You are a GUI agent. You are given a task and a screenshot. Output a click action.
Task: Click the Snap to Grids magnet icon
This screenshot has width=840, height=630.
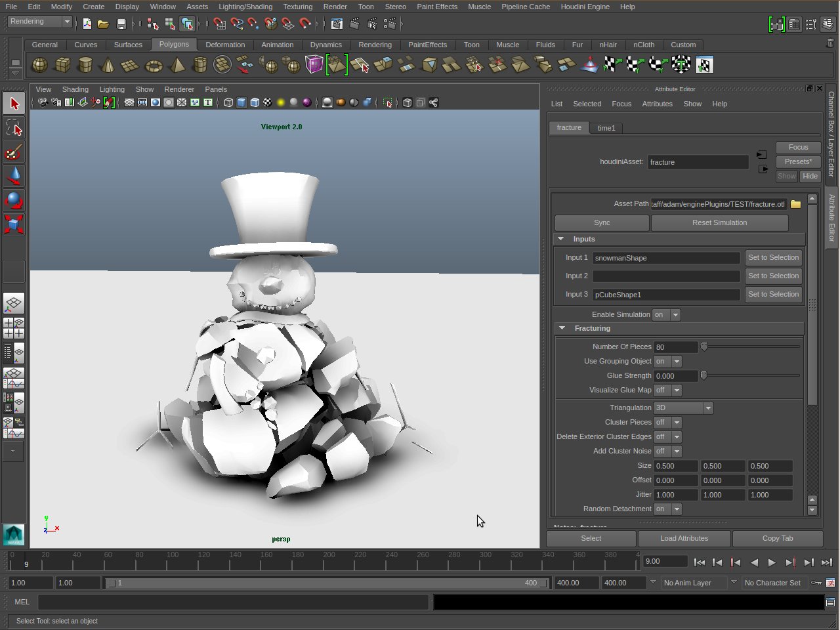coord(220,24)
